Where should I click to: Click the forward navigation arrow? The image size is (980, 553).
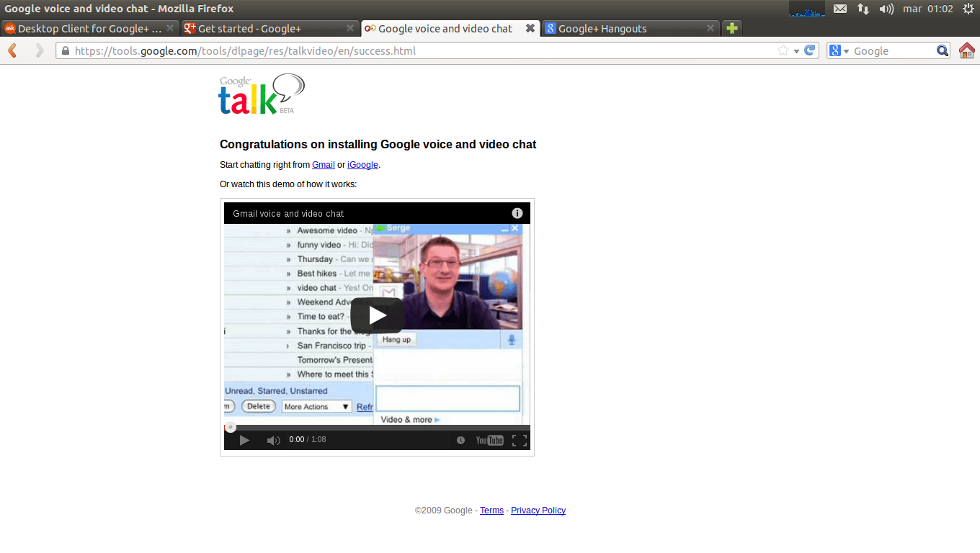[x=39, y=50]
